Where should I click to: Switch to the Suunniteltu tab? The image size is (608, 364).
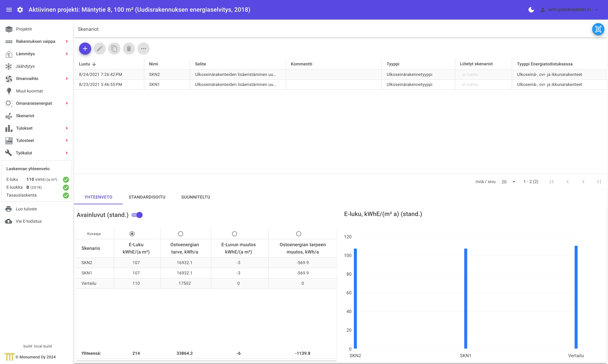[x=196, y=197]
